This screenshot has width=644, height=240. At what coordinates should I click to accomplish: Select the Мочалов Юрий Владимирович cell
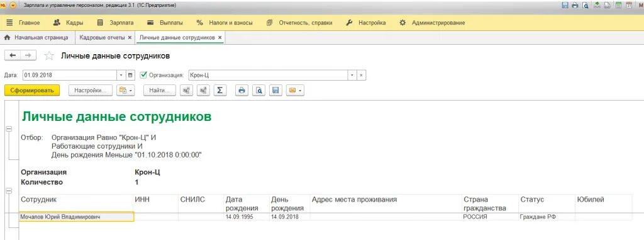coord(76,217)
